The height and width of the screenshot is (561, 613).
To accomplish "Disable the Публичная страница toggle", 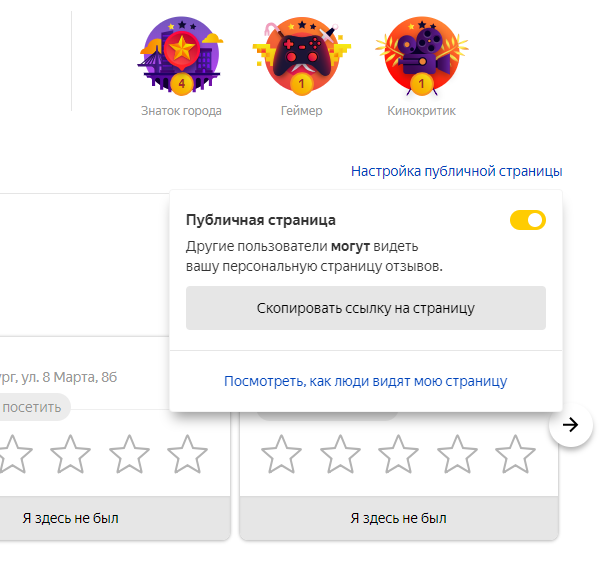I will 528,220.
